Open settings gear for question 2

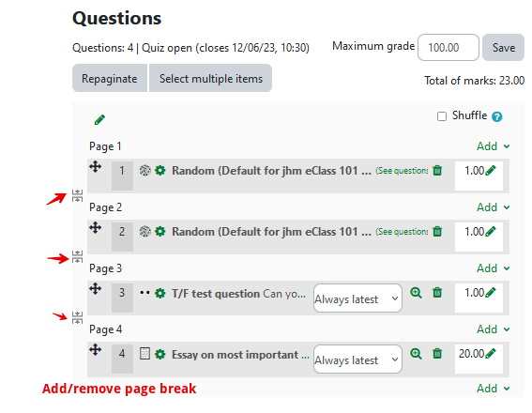160,232
